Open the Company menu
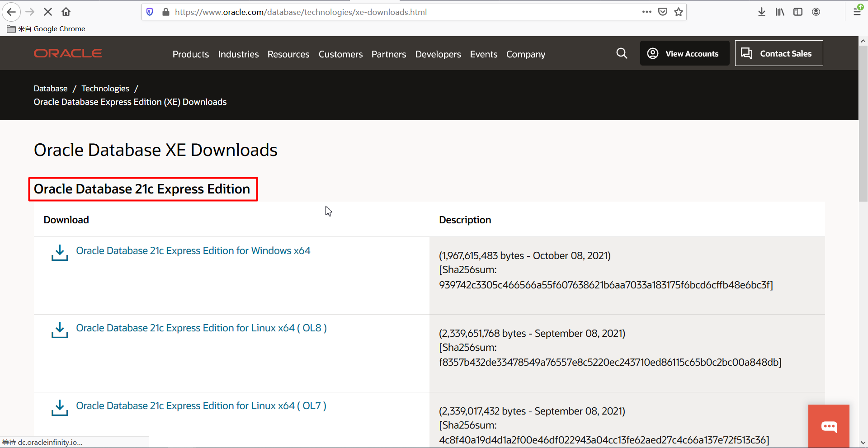Image resolution: width=868 pixels, height=448 pixels. [526, 54]
